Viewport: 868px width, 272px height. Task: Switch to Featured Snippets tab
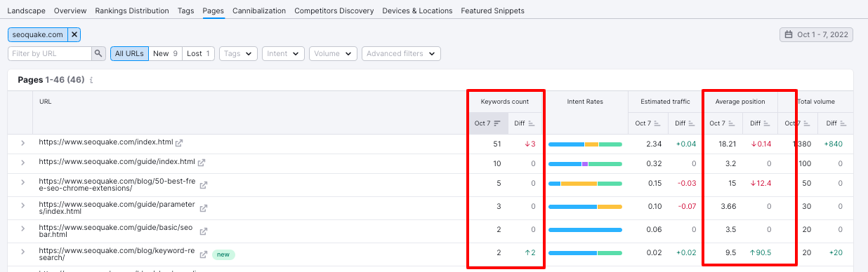coord(492,11)
